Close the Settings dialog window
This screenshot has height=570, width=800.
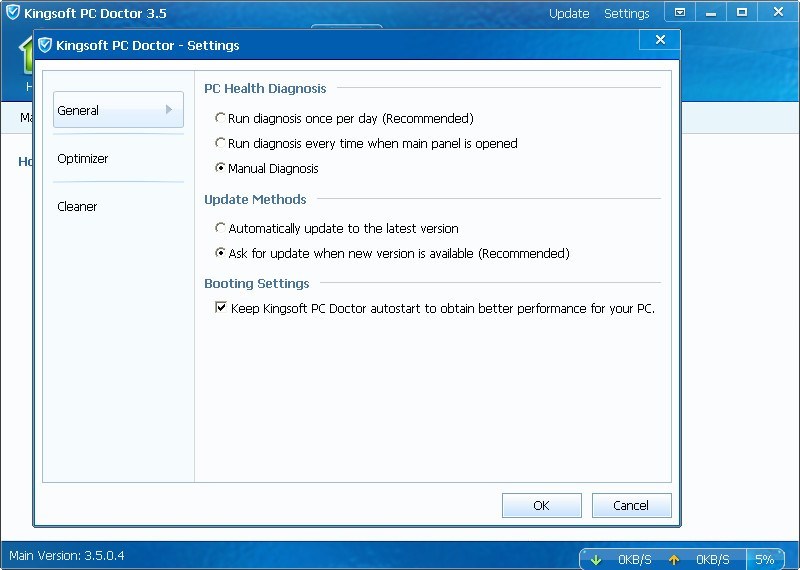pos(660,40)
